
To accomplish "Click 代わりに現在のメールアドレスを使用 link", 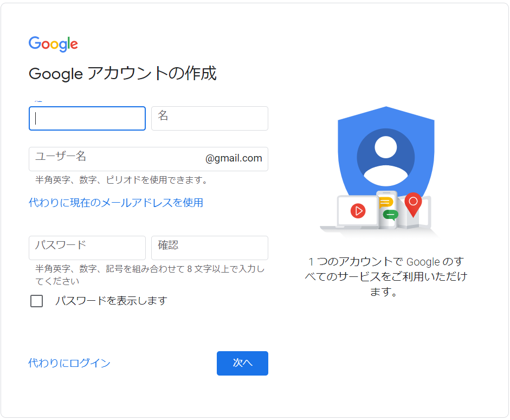I will coord(116,203).
